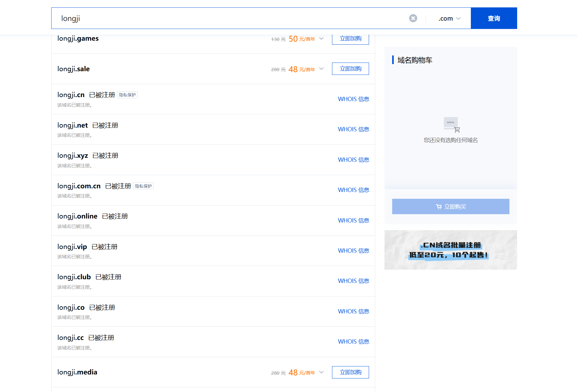Open WHOIS 信息 for longji.net
Viewport: 577px width, 392px height.
point(354,129)
